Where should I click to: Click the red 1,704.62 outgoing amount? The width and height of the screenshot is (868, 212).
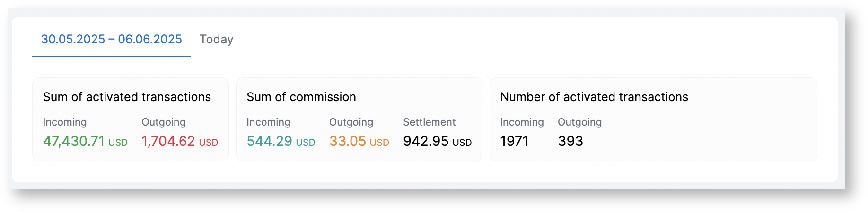click(x=168, y=141)
